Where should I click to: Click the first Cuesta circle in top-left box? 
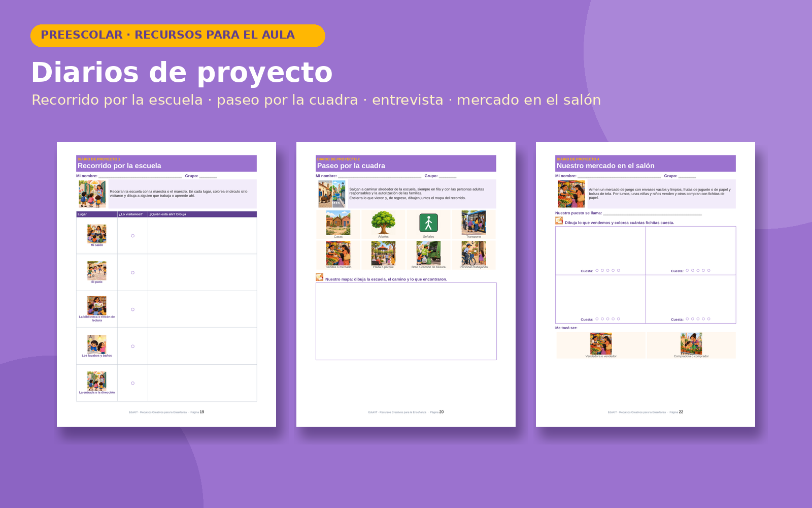[597, 270]
